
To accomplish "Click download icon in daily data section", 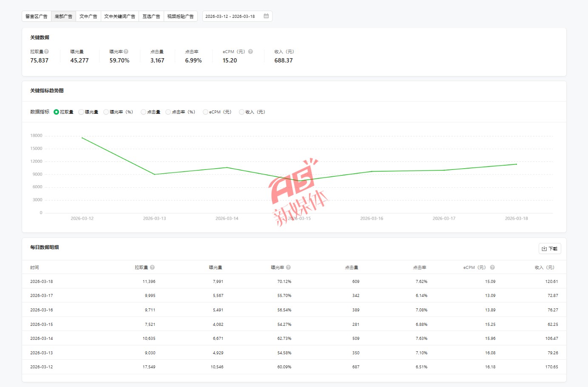I will click(x=544, y=249).
